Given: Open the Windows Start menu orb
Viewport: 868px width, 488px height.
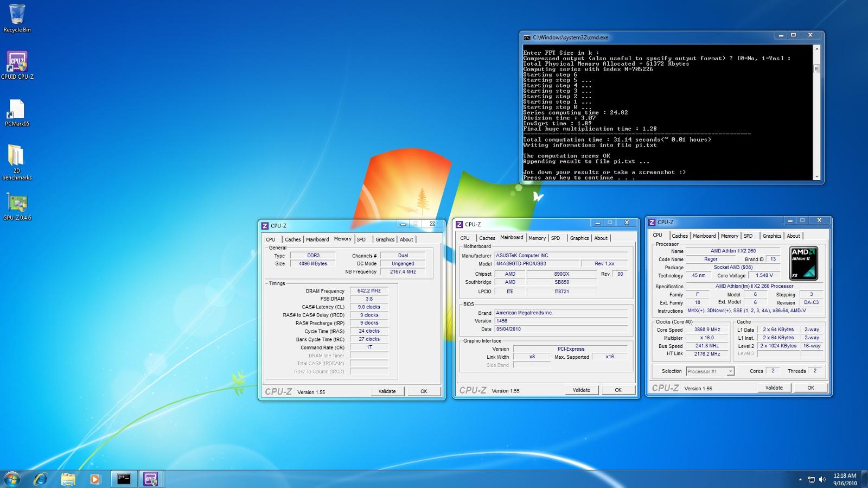Looking at the screenshot, I should pyautogui.click(x=12, y=479).
